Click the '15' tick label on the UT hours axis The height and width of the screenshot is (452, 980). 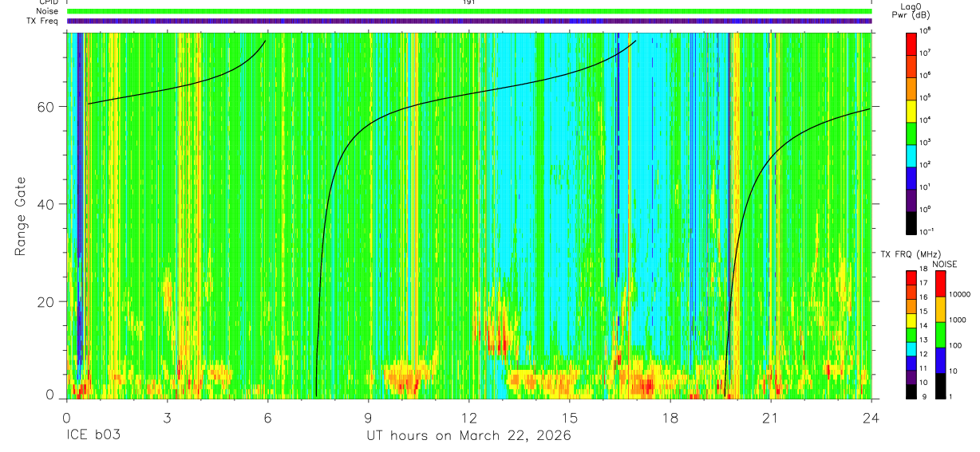point(570,417)
